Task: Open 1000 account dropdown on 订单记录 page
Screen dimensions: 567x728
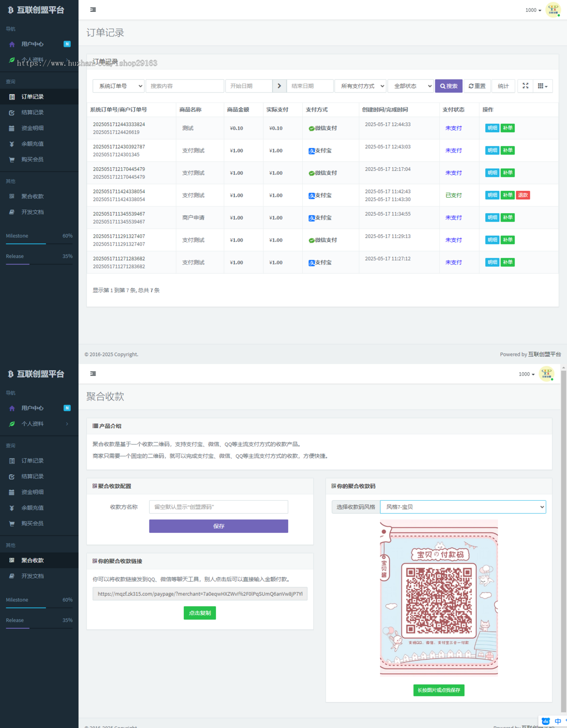Action: (x=533, y=10)
